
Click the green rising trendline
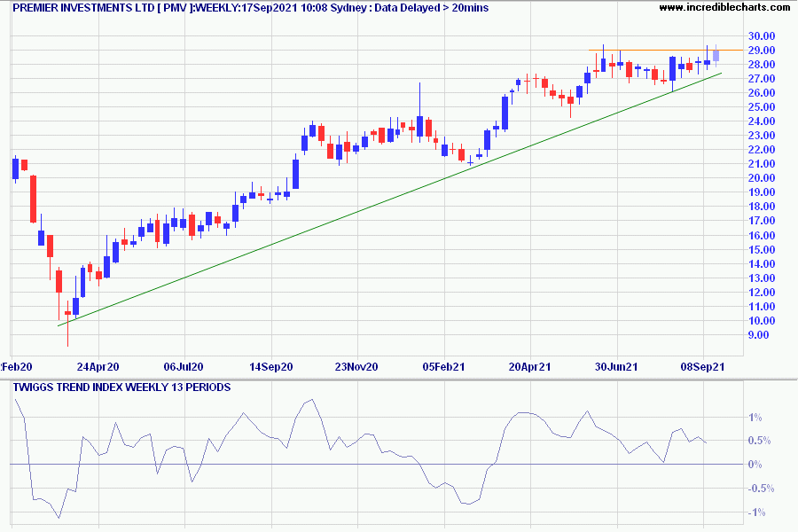[x=390, y=199]
